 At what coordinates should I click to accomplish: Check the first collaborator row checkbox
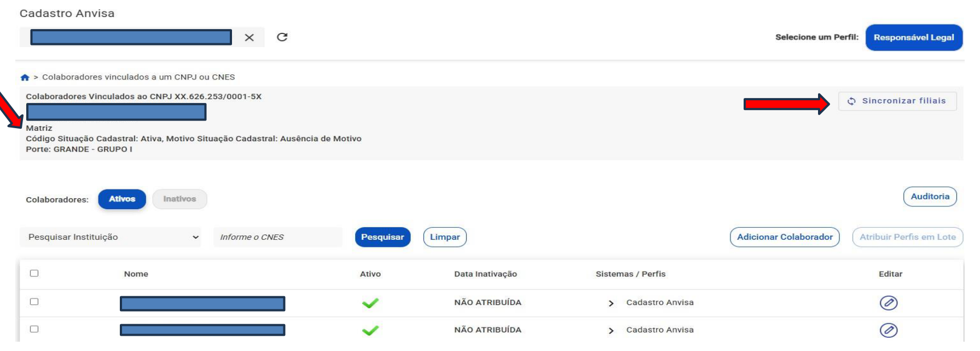tap(34, 302)
